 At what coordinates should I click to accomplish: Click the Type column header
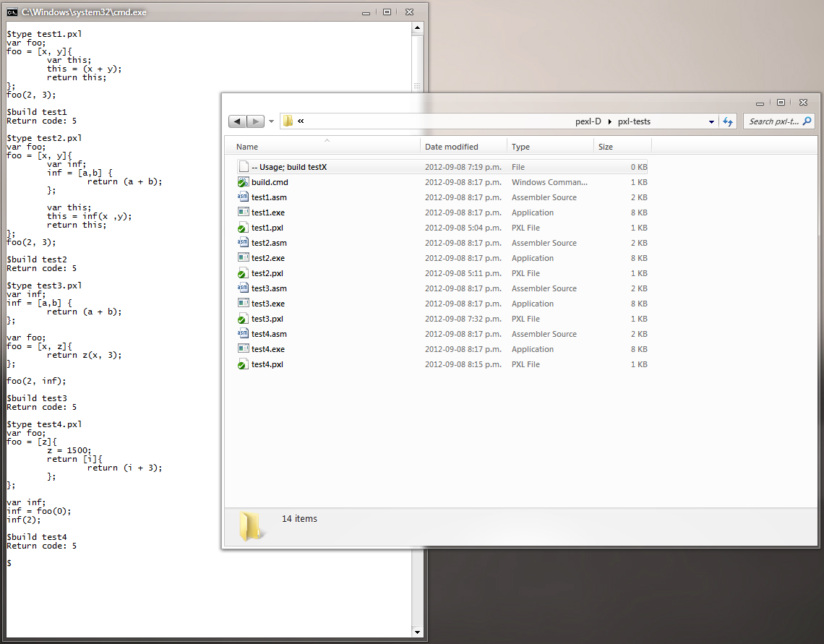coord(520,147)
